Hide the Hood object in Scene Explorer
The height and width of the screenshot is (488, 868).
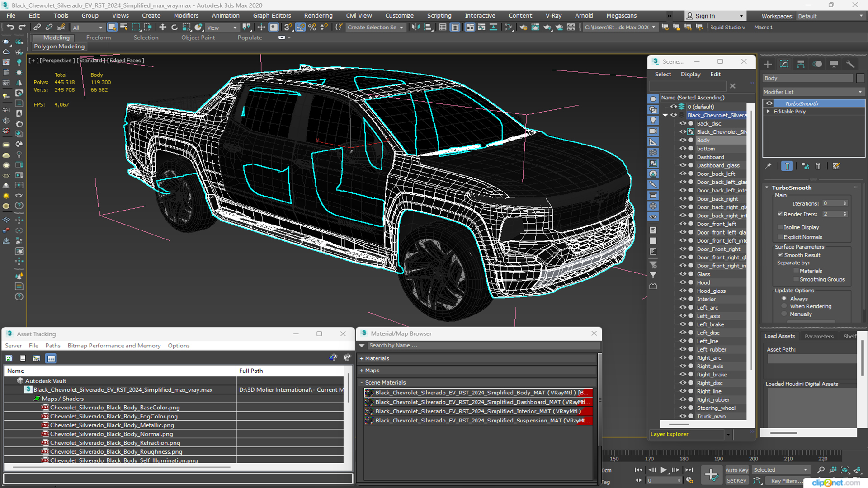(x=683, y=283)
